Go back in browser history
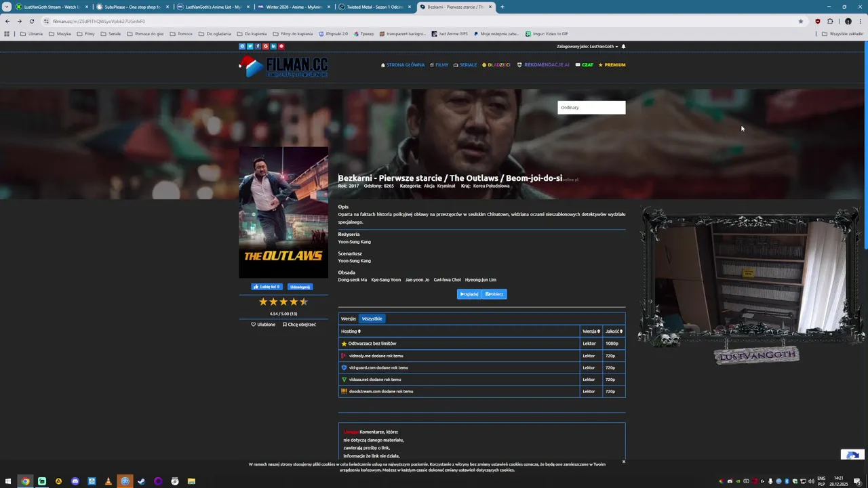This screenshot has width=868, height=488. (7, 21)
